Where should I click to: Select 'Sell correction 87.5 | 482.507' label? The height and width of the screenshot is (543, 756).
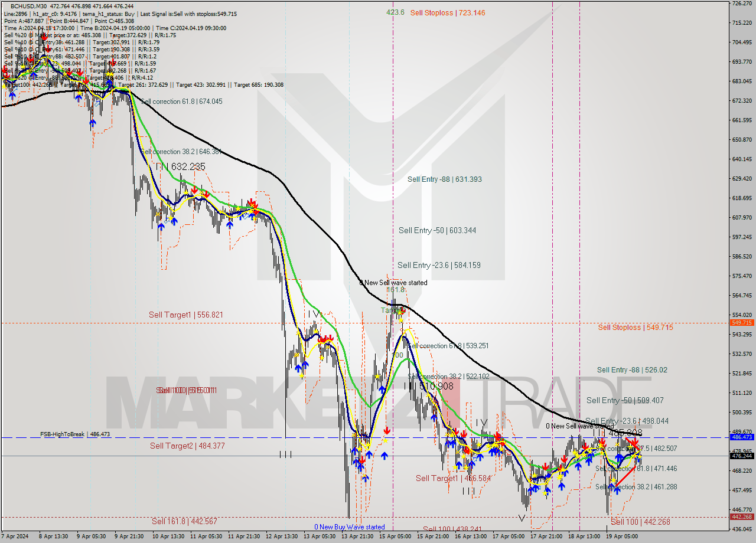(637, 449)
